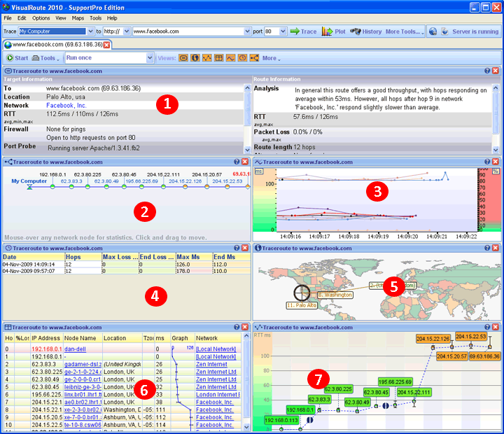Screen dimensions: 504x434
Task: Expand the port 80 dropdown
Action: [x=283, y=31]
